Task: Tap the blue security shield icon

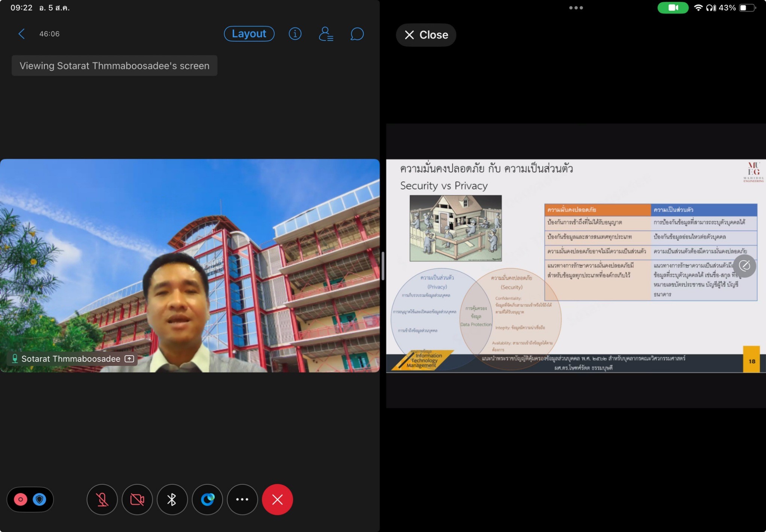Action: coord(40,499)
